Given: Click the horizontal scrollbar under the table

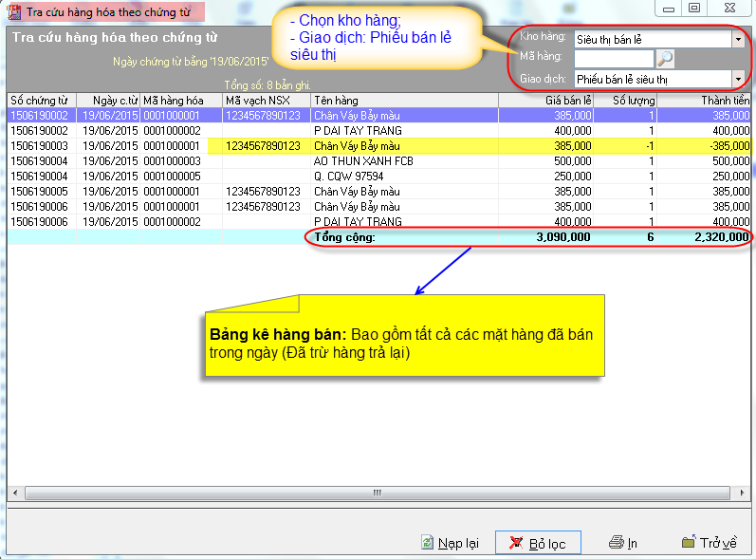Looking at the screenshot, I should (x=377, y=494).
